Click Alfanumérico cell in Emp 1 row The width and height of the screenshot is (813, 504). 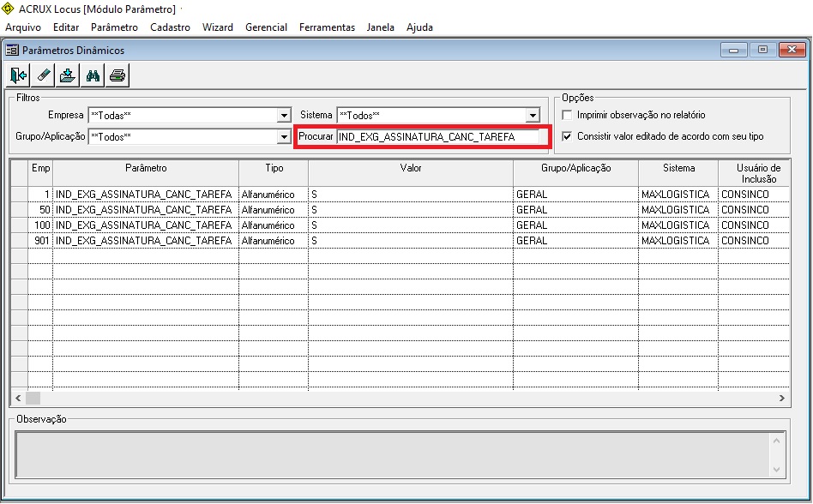274,195
